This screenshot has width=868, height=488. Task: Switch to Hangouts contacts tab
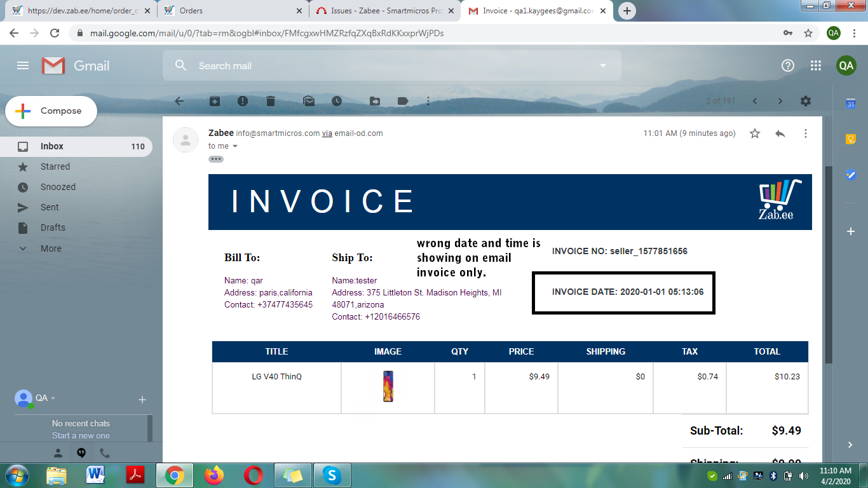(58, 453)
